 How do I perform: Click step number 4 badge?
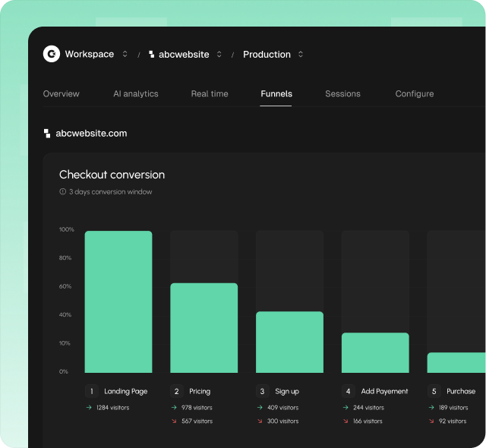(x=349, y=391)
